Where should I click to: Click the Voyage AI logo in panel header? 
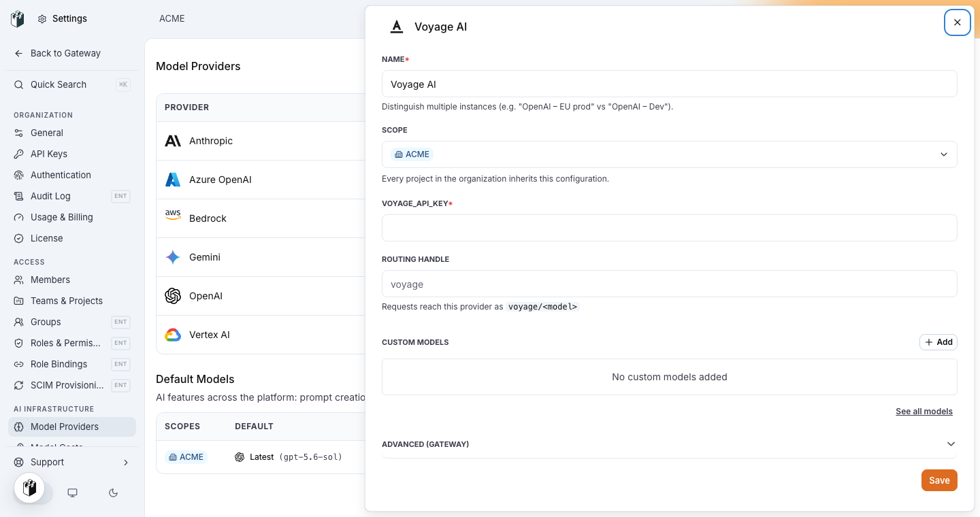pos(397,27)
